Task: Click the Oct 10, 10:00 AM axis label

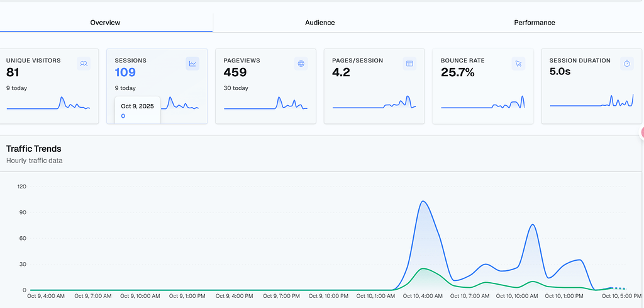Action: click(x=517, y=295)
